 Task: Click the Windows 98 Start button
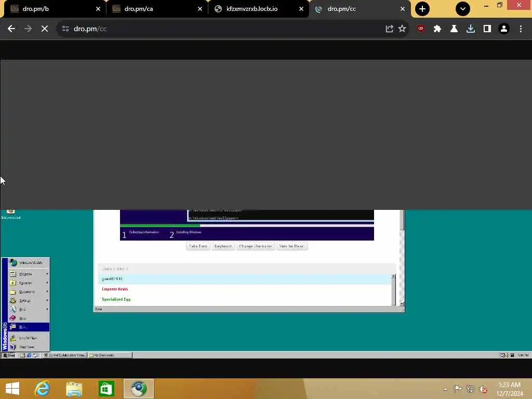pyautogui.click(x=9, y=355)
